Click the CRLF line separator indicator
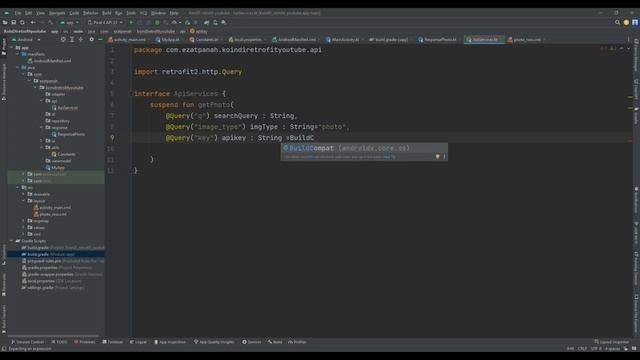 582,349
